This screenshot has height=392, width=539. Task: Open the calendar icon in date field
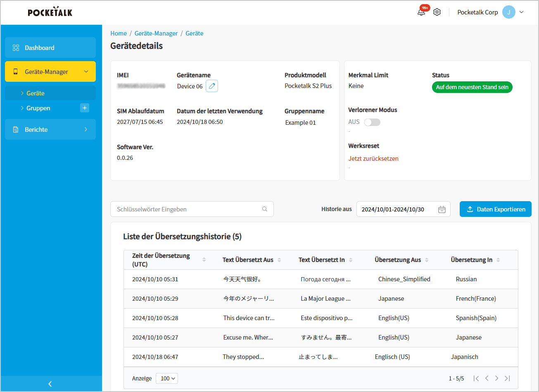[x=442, y=209]
